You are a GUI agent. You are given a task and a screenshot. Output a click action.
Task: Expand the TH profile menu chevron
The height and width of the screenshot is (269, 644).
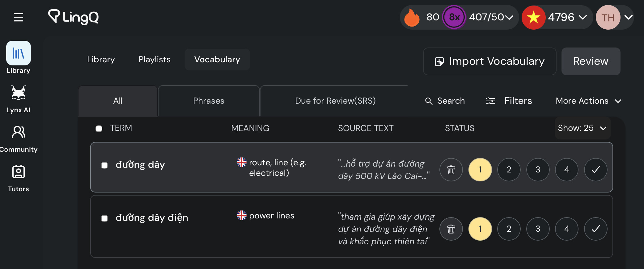pos(629,17)
